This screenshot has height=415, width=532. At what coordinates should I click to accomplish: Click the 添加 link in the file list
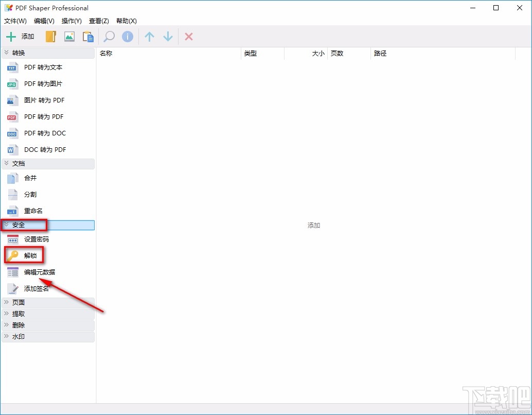point(313,225)
